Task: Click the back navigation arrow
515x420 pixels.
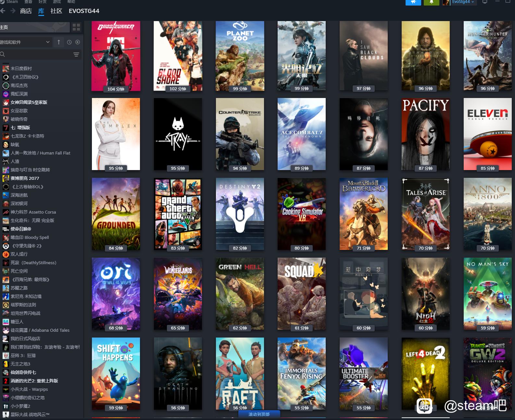Action: [x=3, y=11]
